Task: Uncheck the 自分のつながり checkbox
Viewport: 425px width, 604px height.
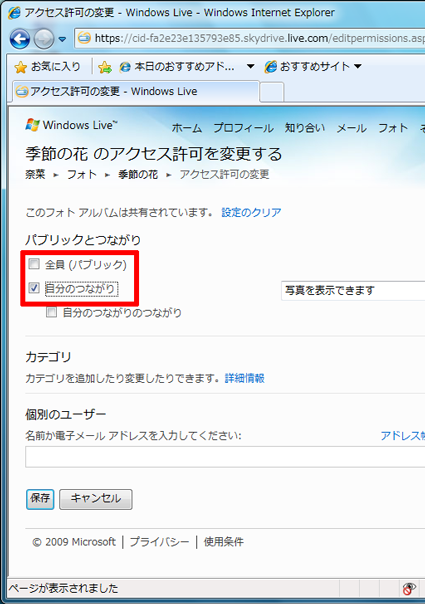Action: 34,287
